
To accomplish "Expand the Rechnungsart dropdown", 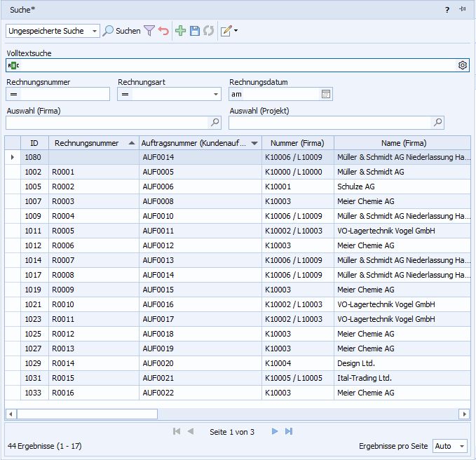I will pos(216,94).
